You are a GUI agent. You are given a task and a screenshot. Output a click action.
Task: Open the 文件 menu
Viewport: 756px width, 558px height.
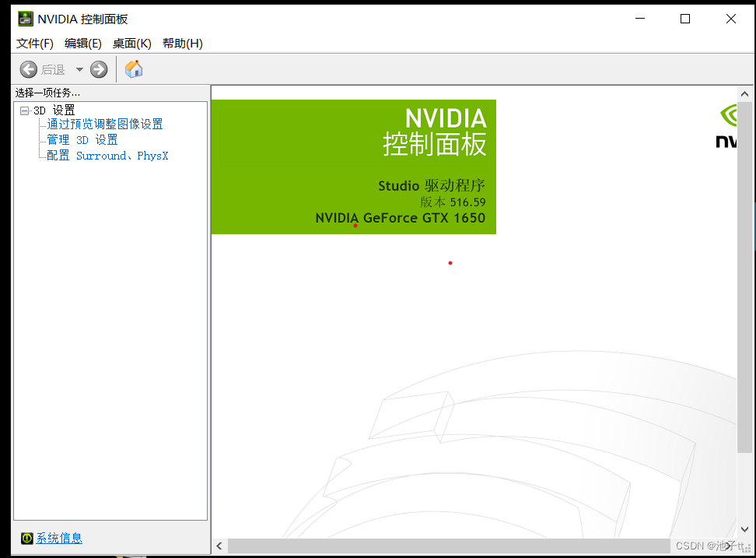(x=34, y=44)
